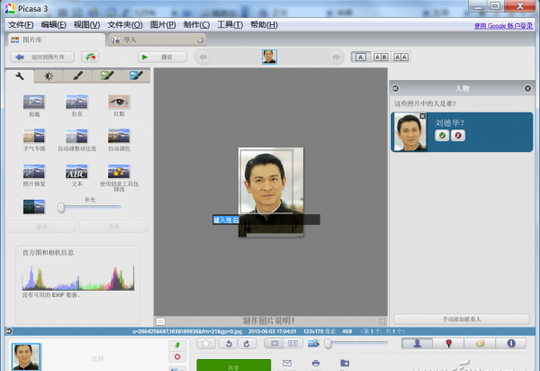Click the green pin hold button

tap(177, 345)
